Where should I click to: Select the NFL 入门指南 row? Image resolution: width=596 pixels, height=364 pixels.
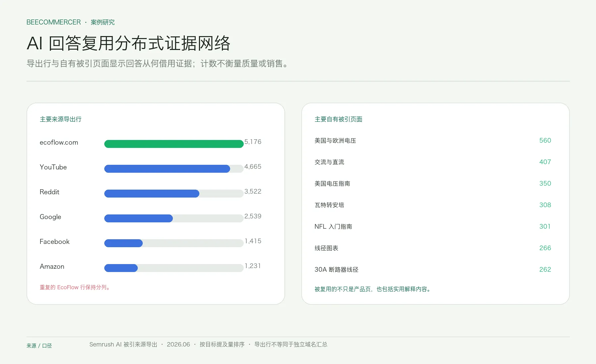pyautogui.click(x=433, y=227)
